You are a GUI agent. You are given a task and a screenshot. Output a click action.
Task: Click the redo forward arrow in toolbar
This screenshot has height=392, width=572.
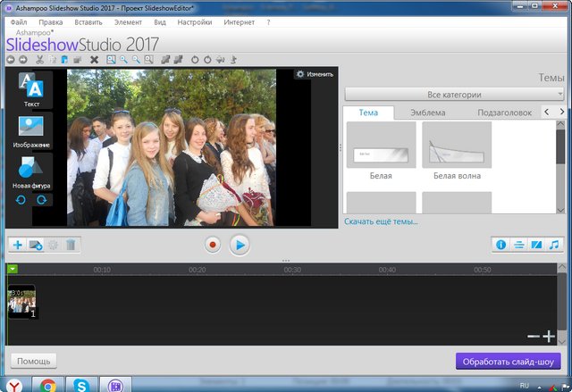23,60
